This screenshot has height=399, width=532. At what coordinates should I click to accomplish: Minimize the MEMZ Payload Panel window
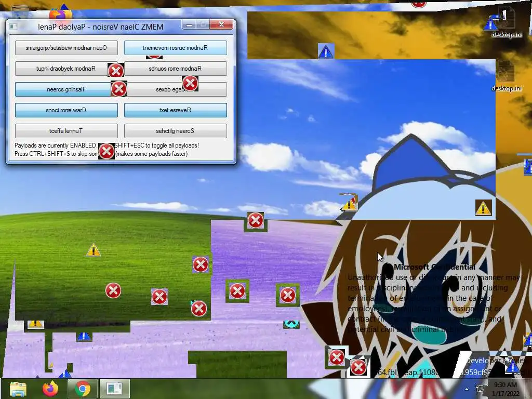pos(189,24)
